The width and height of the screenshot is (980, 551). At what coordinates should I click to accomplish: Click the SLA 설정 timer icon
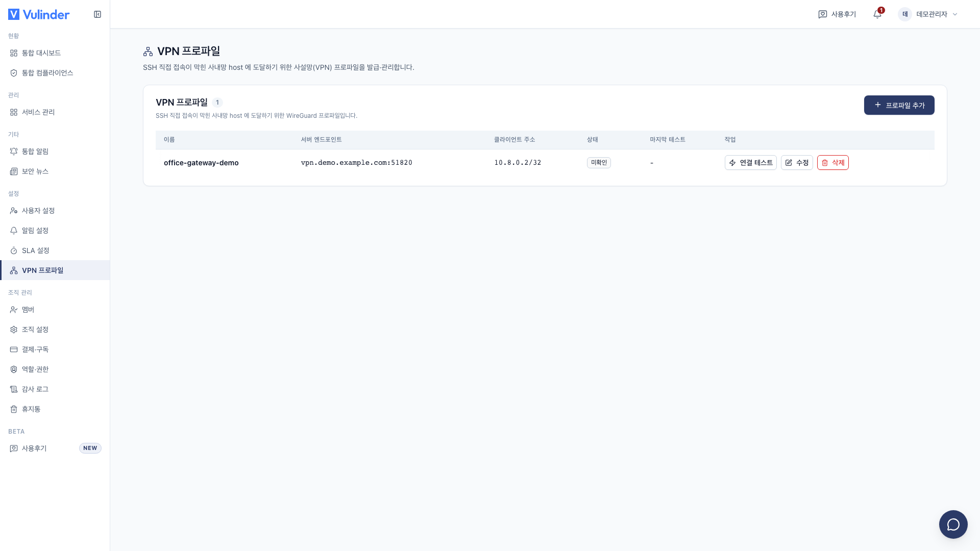[14, 251]
